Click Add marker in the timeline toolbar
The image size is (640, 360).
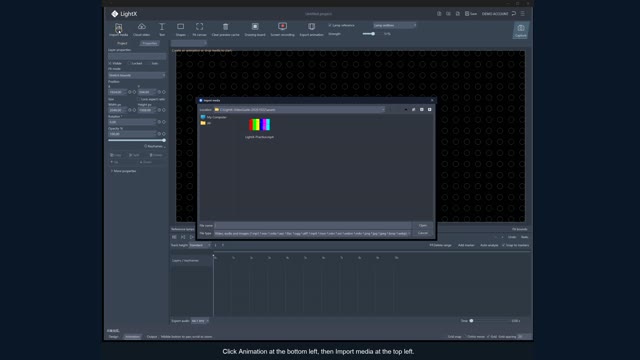pos(466,245)
